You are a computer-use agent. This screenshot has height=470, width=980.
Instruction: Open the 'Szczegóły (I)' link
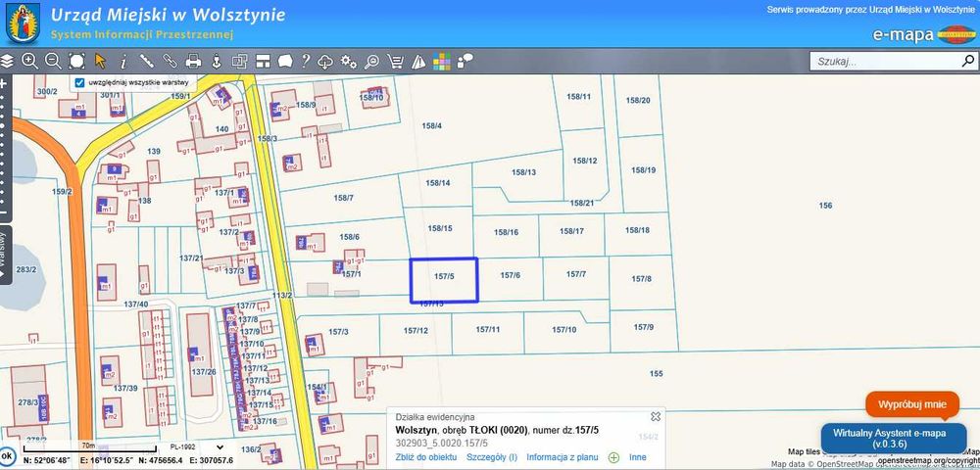[492, 457]
